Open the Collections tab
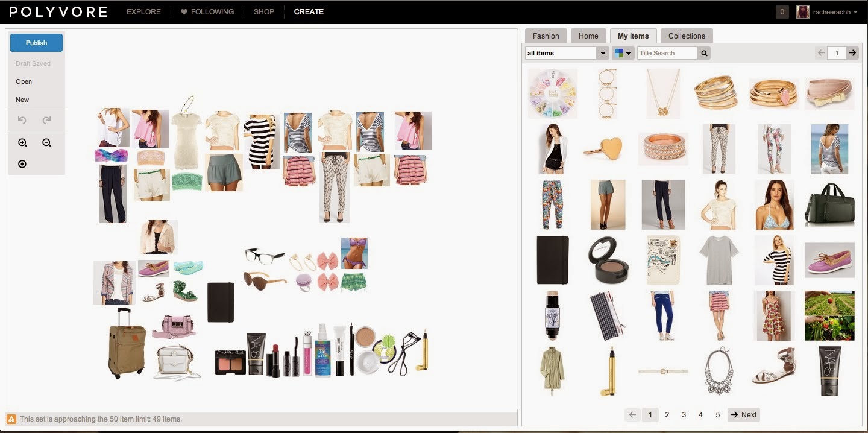868x433 pixels. coord(687,36)
